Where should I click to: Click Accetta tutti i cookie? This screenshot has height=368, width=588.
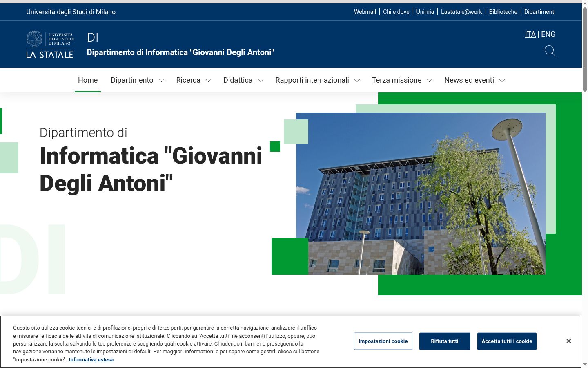click(507, 341)
